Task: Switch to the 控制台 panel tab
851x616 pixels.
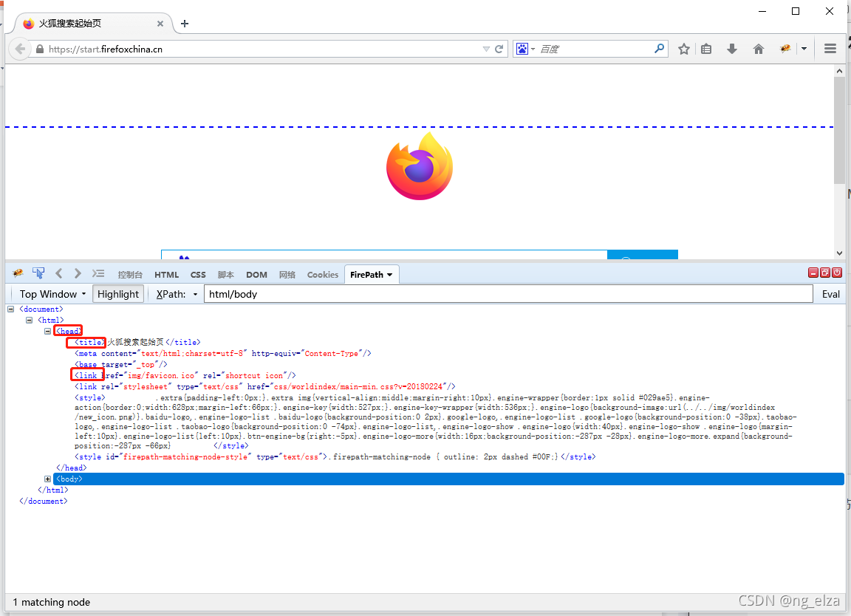Action: point(130,275)
